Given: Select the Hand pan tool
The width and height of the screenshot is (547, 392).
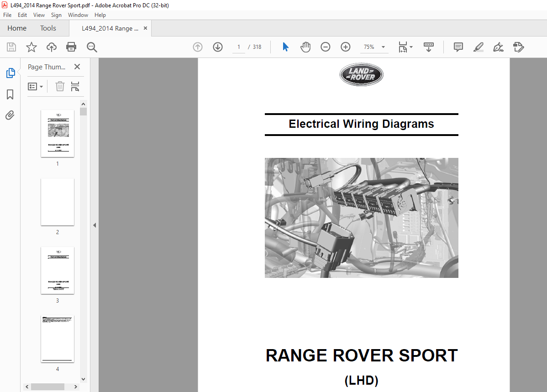Looking at the screenshot, I should 305,47.
